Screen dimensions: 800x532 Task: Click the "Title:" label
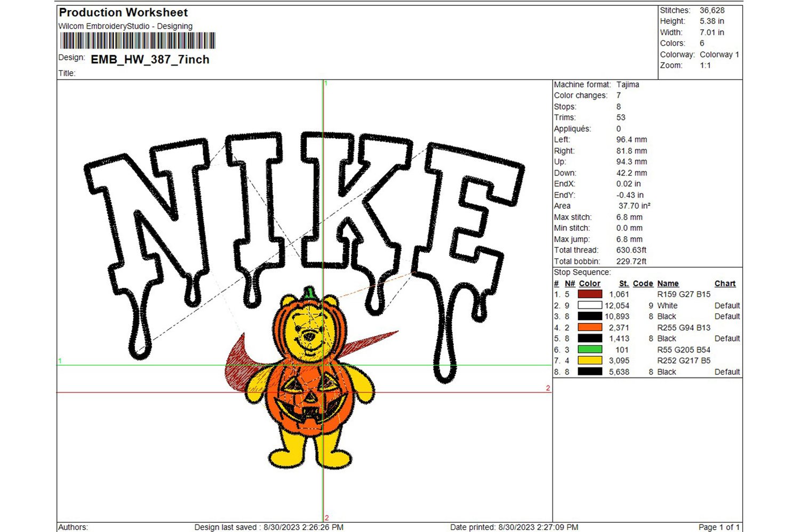click(x=67, y=74)
